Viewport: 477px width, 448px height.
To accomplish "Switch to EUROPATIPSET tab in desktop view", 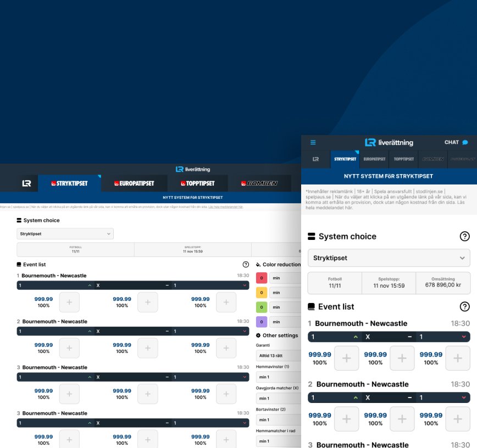I will (x=134, y=183).
